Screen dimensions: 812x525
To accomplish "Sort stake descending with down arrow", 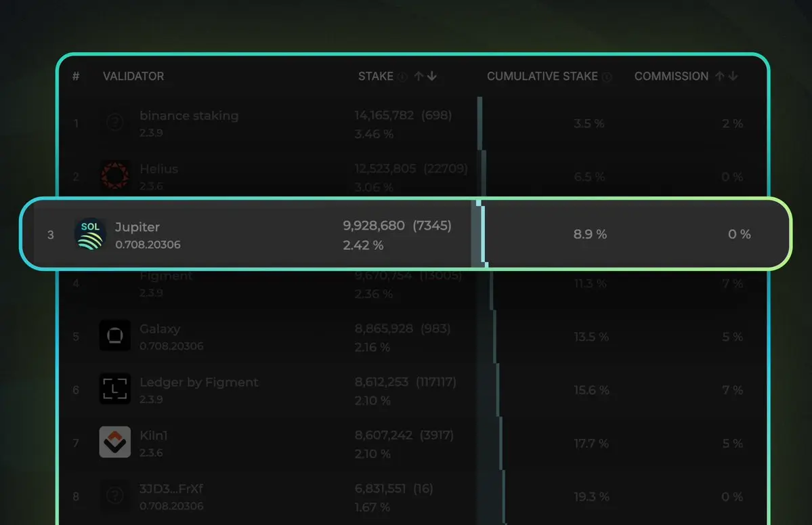I will pyautogui.click(x=432, y=76).
